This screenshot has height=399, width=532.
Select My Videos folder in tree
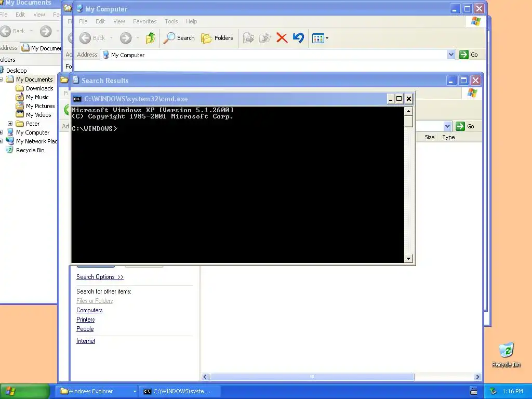(38, 115)
